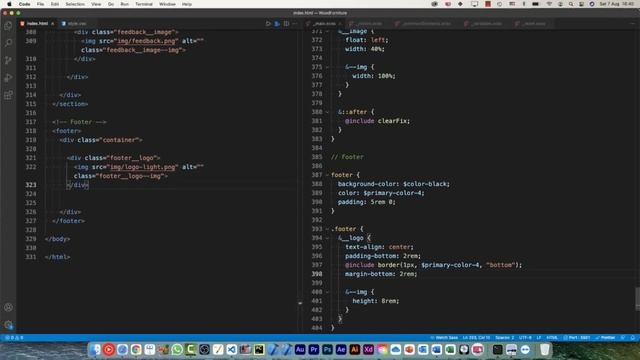Open right editor More Actions ellipsis

(633, 24)
